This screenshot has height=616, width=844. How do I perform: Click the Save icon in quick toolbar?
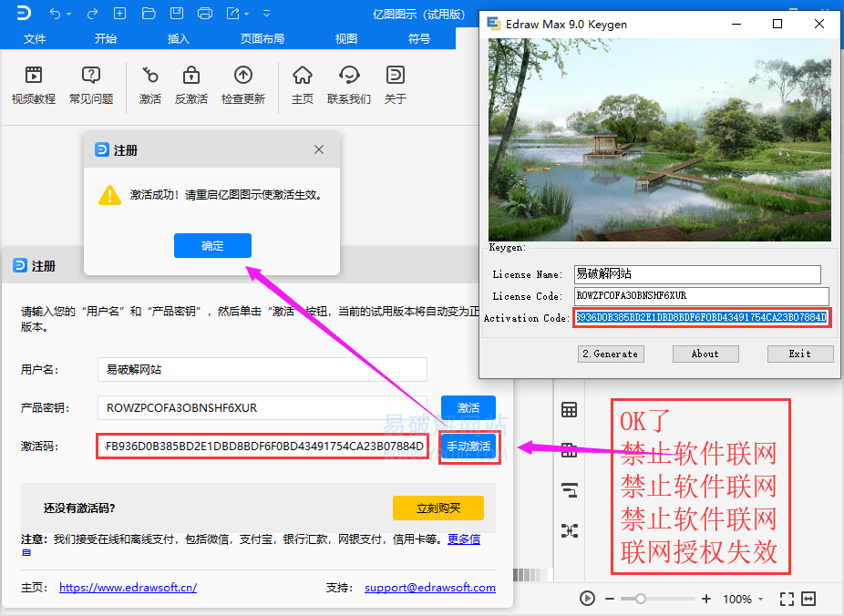(x=176, y=13)
